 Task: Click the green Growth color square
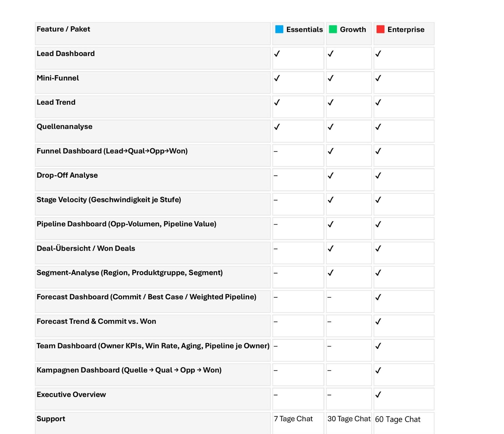click(333, 29)
